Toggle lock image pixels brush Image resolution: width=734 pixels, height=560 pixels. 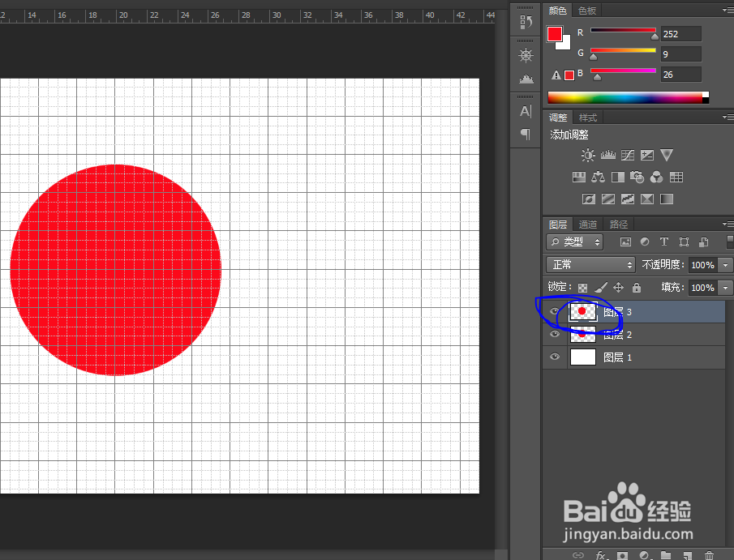[601, 287]
